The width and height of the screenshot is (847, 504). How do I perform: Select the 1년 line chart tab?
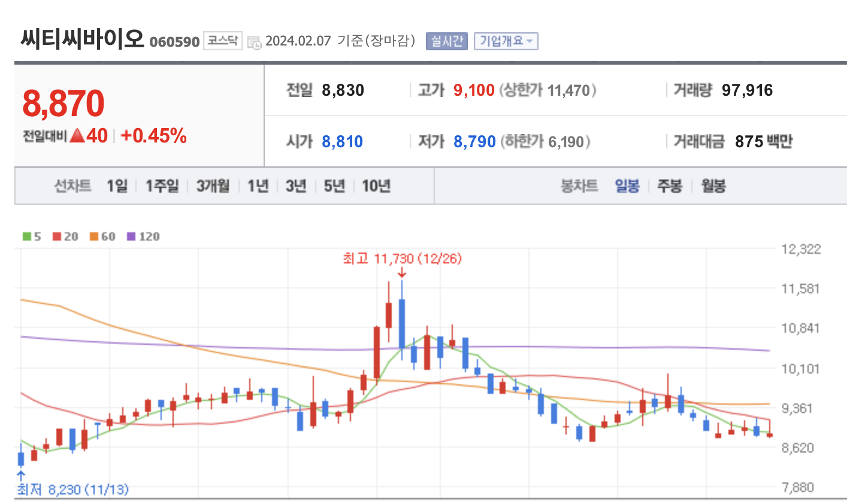(258, 186)
